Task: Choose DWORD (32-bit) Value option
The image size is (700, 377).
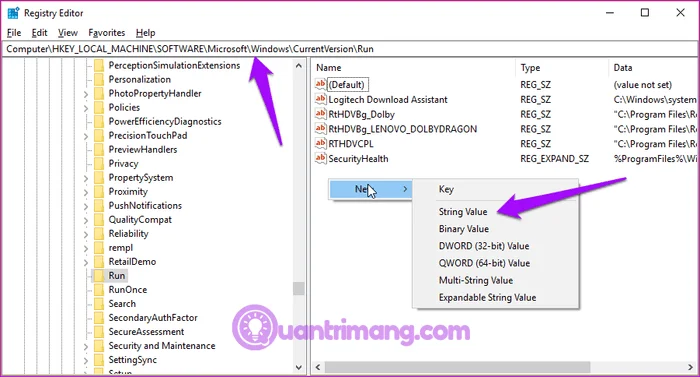Action: (484, 246)
